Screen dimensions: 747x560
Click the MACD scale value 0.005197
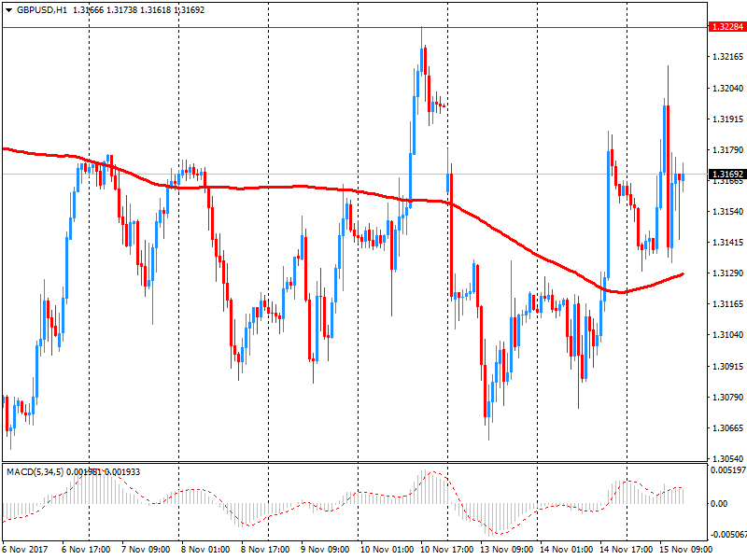tap(728, 470)
